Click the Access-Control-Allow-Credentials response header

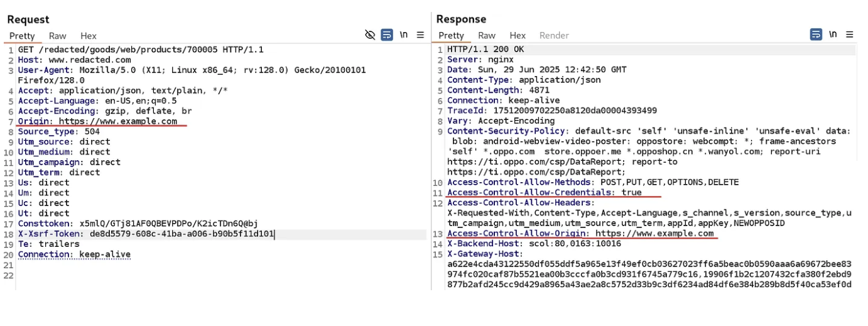point(544,192)
